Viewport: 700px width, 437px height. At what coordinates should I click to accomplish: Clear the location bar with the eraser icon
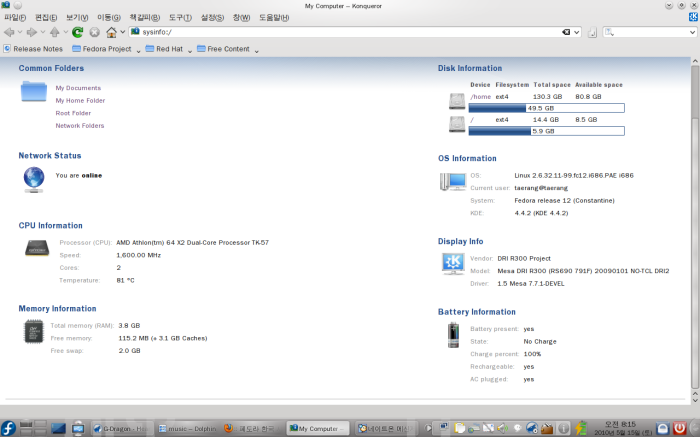[x=566, y=32]
